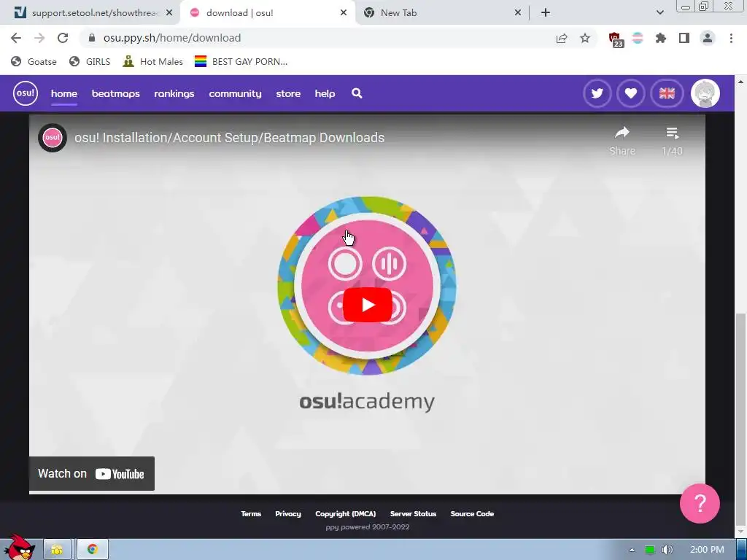Open the user avatar menu

705,93
